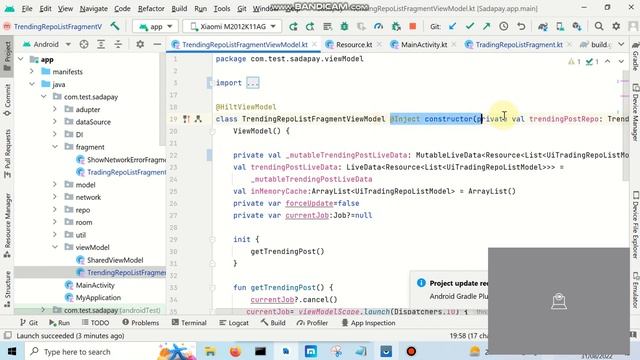Open the Navigate menu
640x360 pixels.
coord(93,8)
